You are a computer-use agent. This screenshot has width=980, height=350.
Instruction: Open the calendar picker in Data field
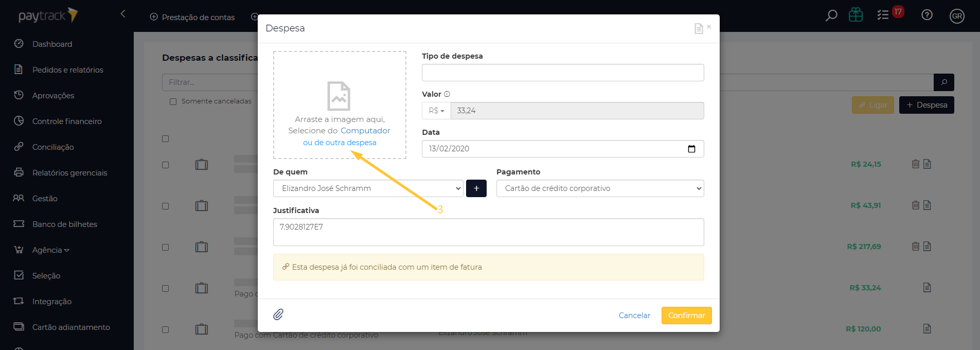[x=691, y=149]
